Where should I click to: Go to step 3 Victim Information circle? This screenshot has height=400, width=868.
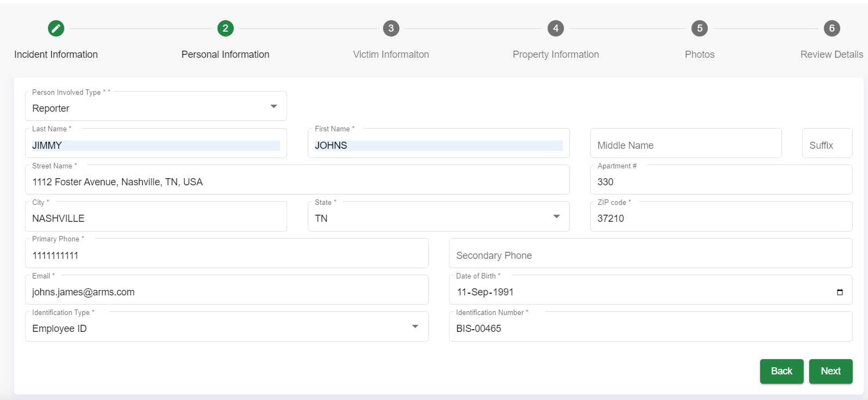(x=391, y=28)
